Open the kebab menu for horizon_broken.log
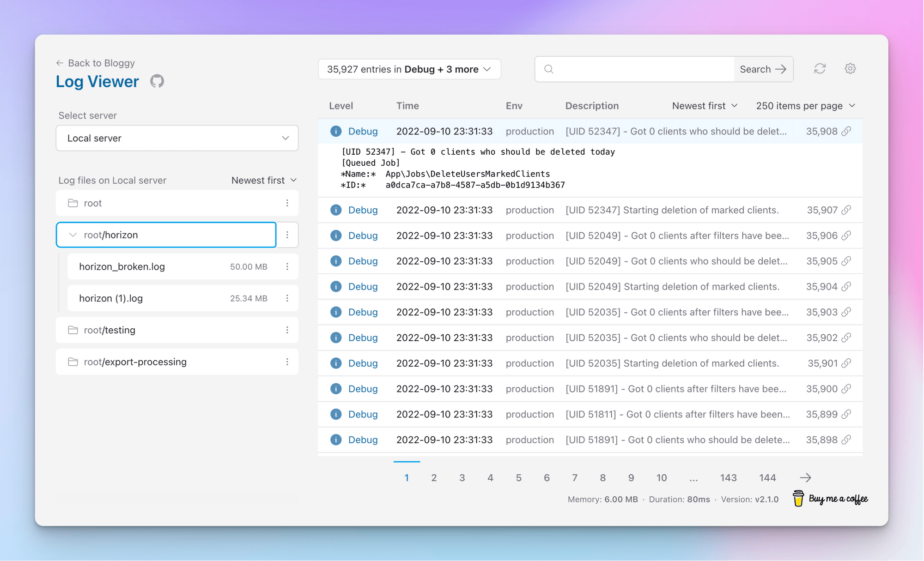This screenshot has width=924, height=561. coord(287,266)
